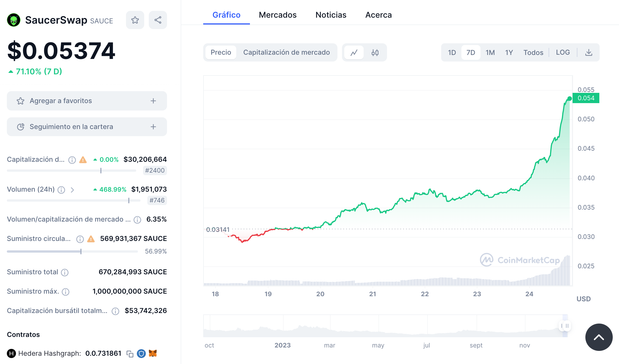This screenshot has width=619, height=364.
Task: Select Precio chart mode
Action: tap(221, 52)
